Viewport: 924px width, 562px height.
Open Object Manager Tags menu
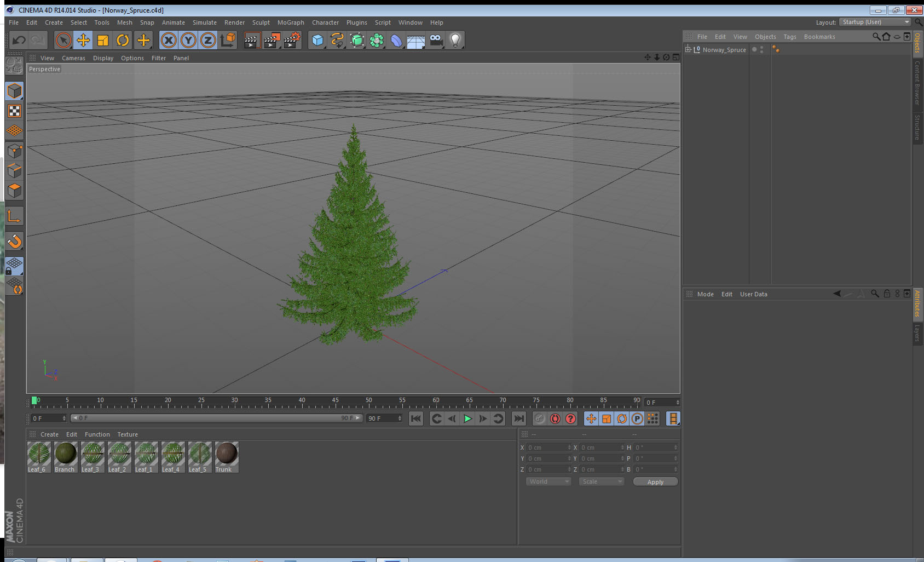point(790,37)
